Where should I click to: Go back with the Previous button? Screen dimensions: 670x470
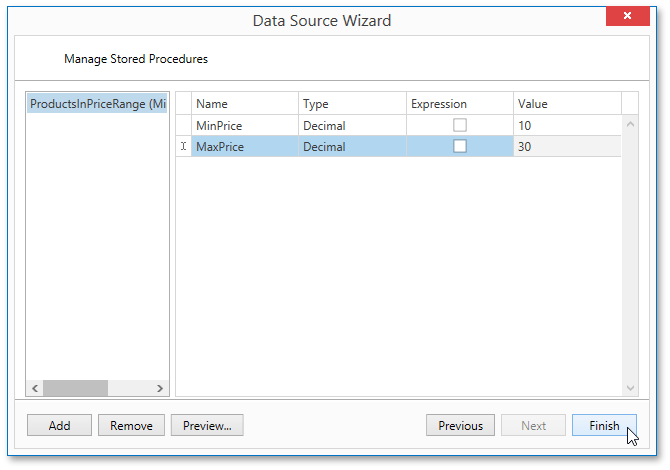[460, 425]
